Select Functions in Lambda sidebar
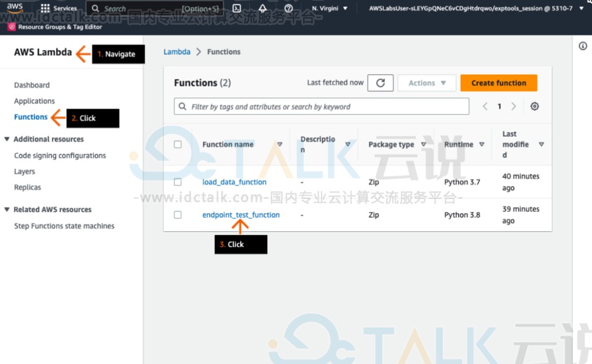Viewport: 592px width, 364px height. click(30, 117)
